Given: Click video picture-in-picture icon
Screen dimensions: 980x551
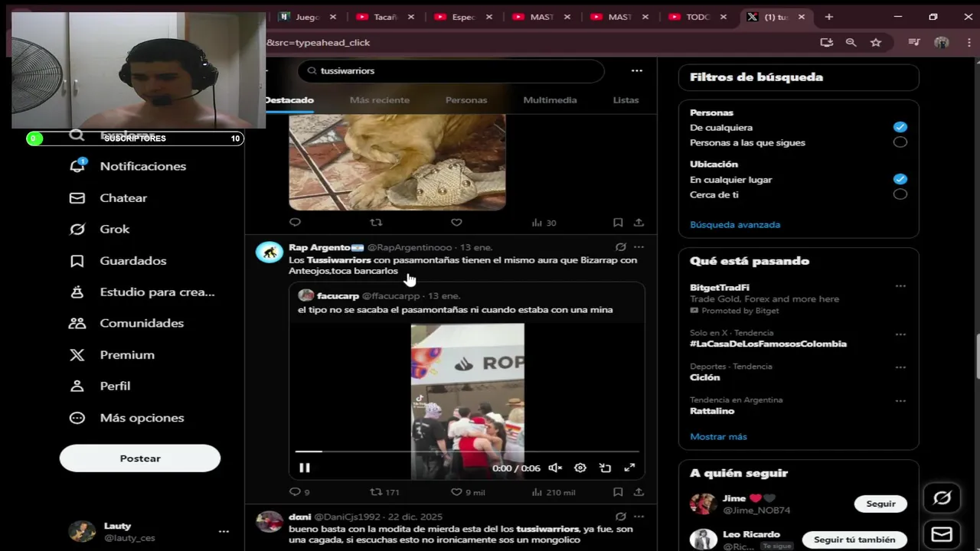Looking at the screenshot, I should (605, 468).
